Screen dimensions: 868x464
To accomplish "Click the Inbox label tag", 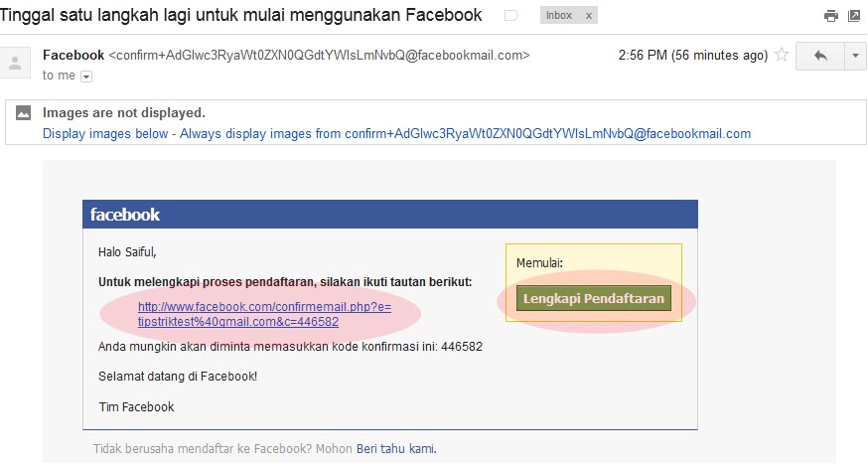I will tap(559, 16).
